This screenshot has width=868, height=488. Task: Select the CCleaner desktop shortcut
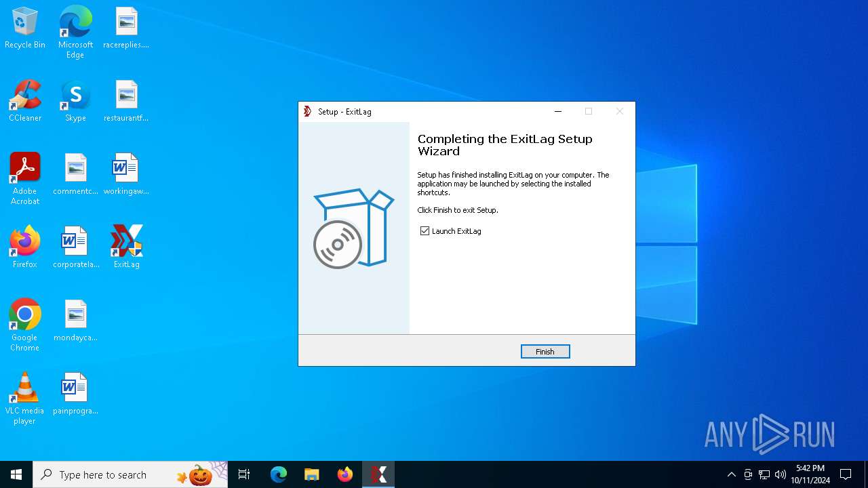(x=25, y=102)
